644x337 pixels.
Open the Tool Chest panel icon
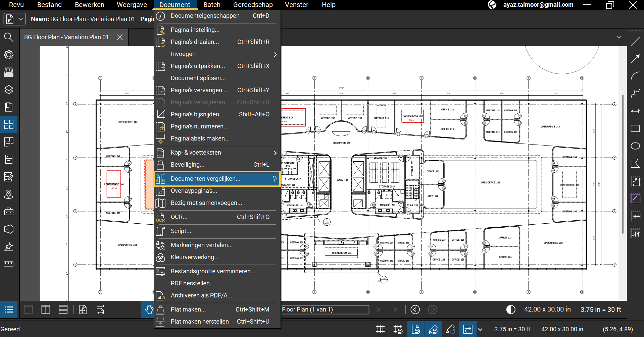9,72
